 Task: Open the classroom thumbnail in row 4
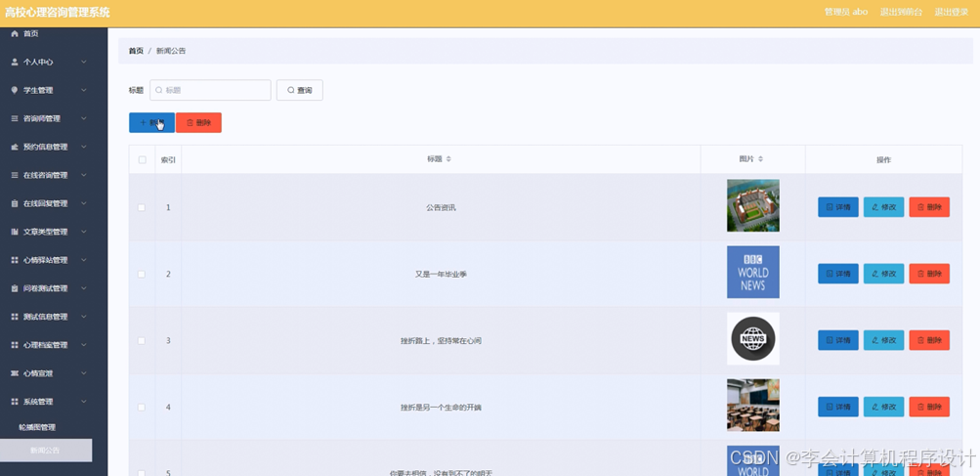[753, 406]
